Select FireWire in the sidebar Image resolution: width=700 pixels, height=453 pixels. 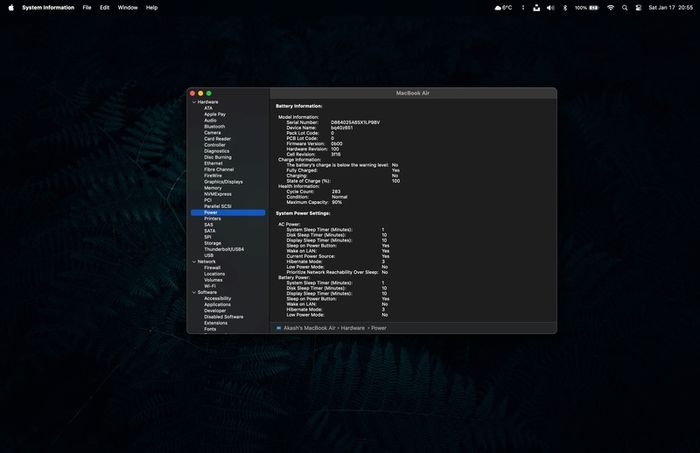pyautogui.click(x=213, y=175)
